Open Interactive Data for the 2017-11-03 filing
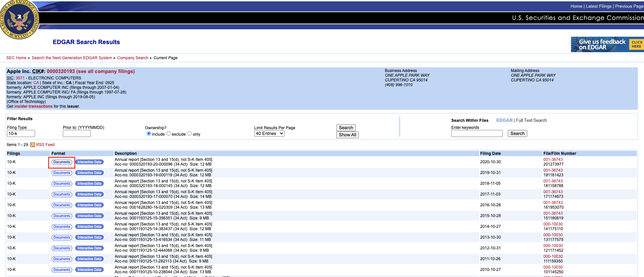Image resolution: width=644 pixels, height=277 pixels. tap(89, 195)
